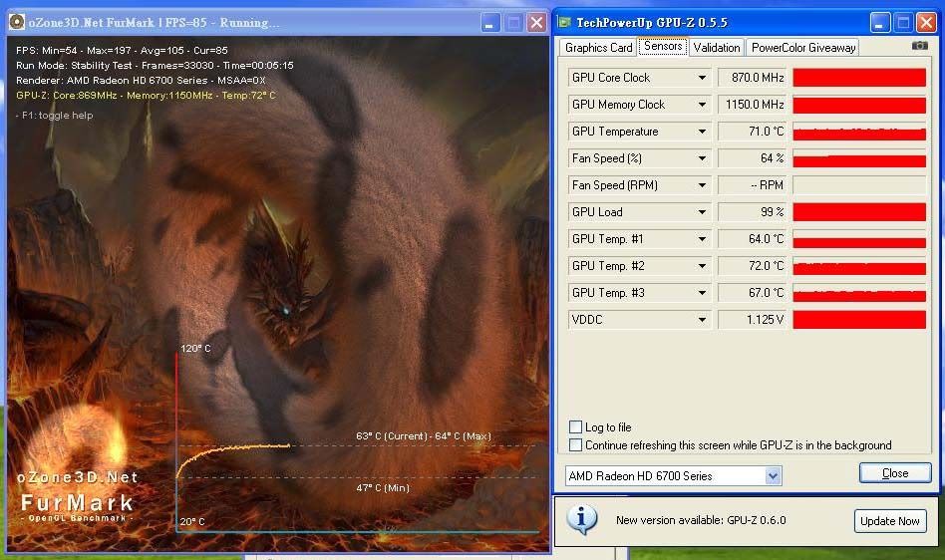The width and height of the screenshot is (945, 560).
Task: Click the 'F1: toggle help' text in FurMark
Action: tap(54, 115)
